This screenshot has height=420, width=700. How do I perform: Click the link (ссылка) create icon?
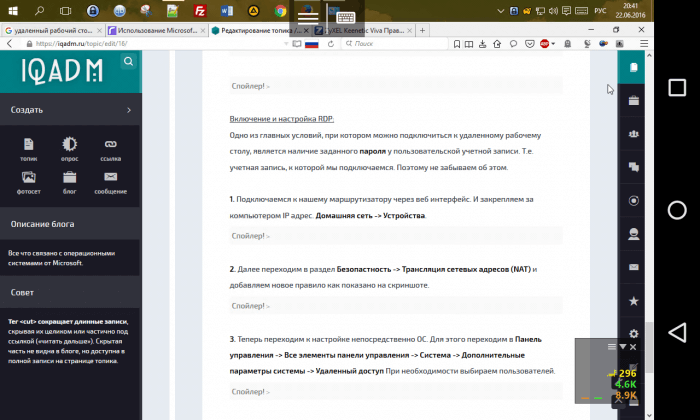[110, 145]
